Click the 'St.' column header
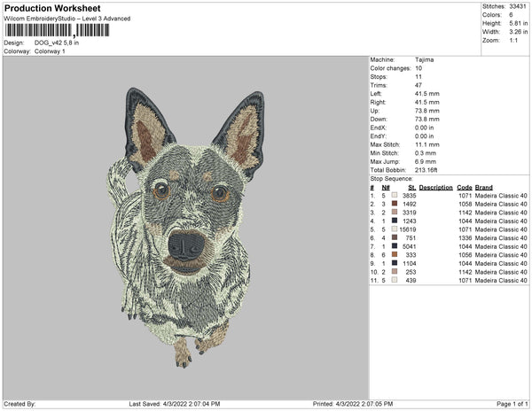The image size is (532, 411). [x=412, y=188]
